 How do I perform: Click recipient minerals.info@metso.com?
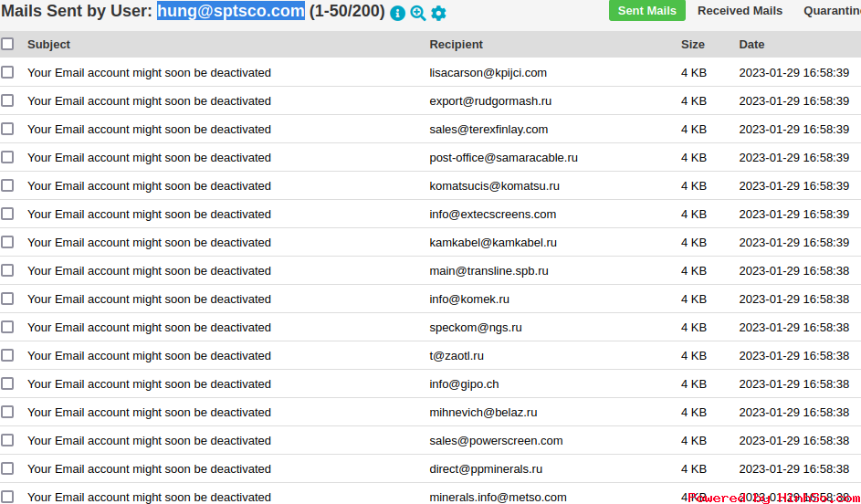pyautogui.click(x=498, y=497)
